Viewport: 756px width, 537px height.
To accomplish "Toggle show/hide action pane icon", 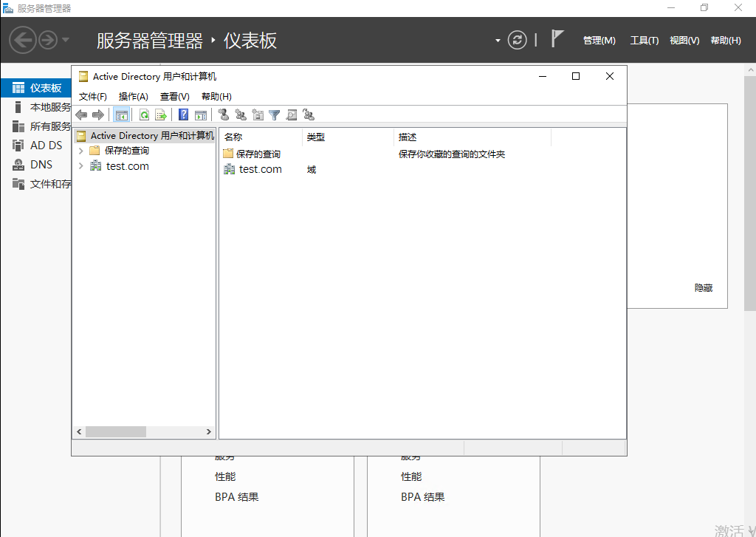I will [x=201, y=114].
